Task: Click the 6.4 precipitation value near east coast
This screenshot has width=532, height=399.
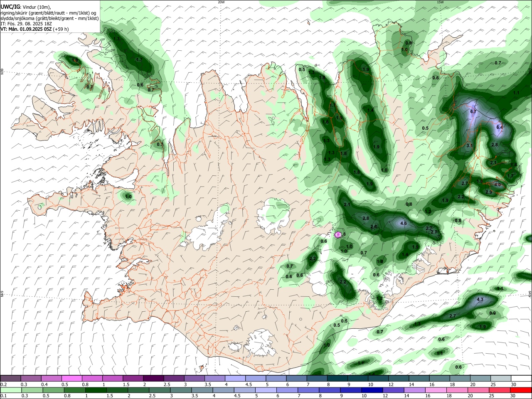Action: pos(500,127)
